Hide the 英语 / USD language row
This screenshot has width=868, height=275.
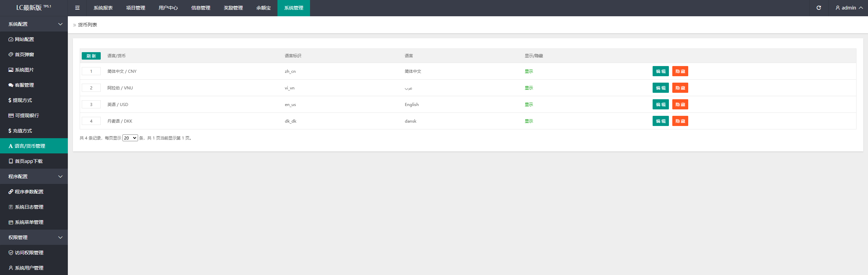point(680,104)
